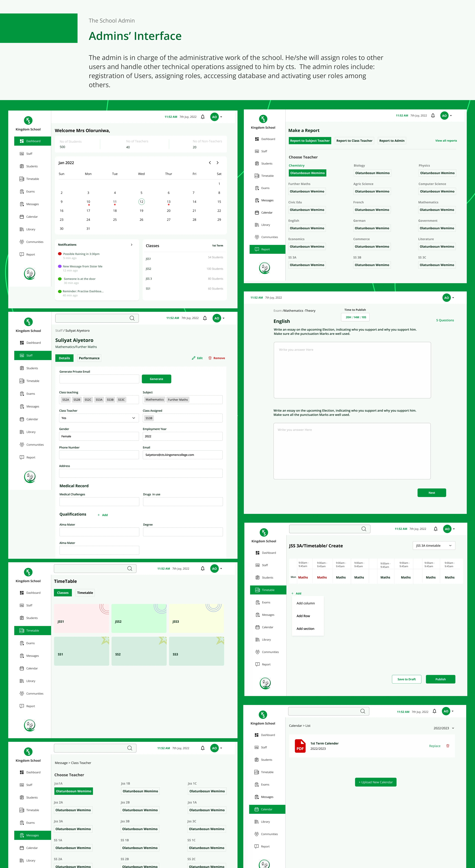
Task: Select Chemistry teacher Olatunbosun Wemimo
Action: (x=308, y=173)
